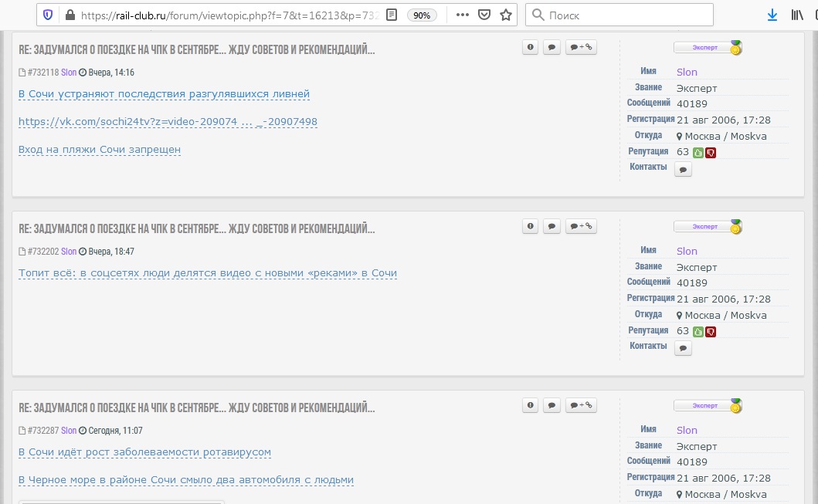Give thumbs up reputation in the first post

pyautogui.click(x=698, y=153)
